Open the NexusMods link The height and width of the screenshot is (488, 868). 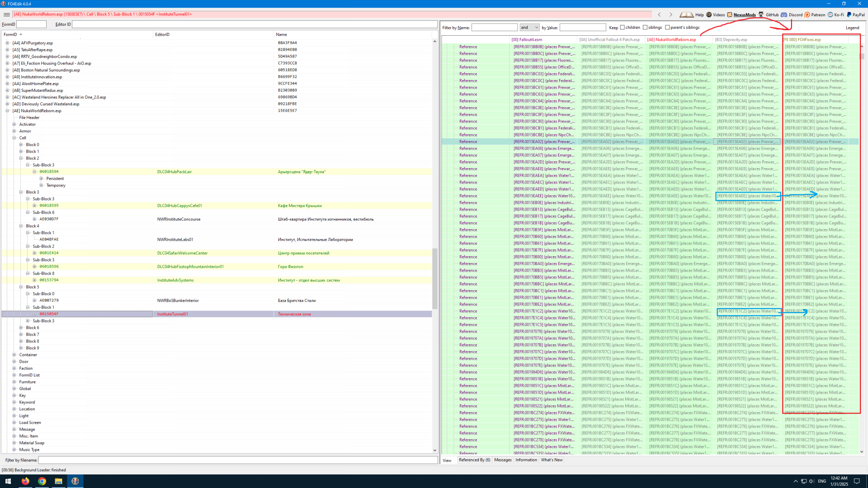click(x=744, y=15)
